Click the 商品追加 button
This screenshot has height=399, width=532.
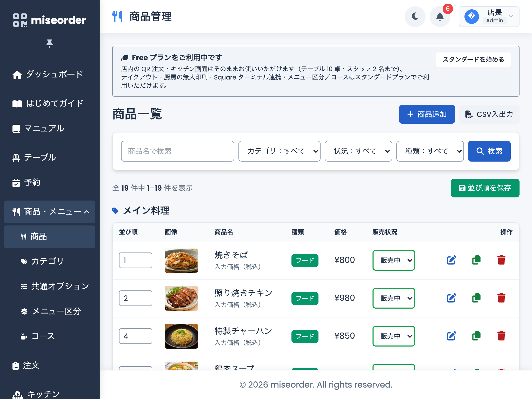tap(427, 114)
